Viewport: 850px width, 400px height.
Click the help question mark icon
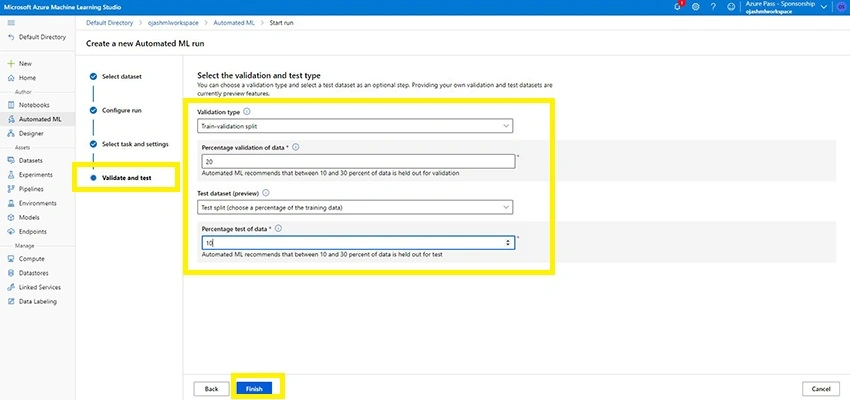pyautogui.click(x=713, y=7)
